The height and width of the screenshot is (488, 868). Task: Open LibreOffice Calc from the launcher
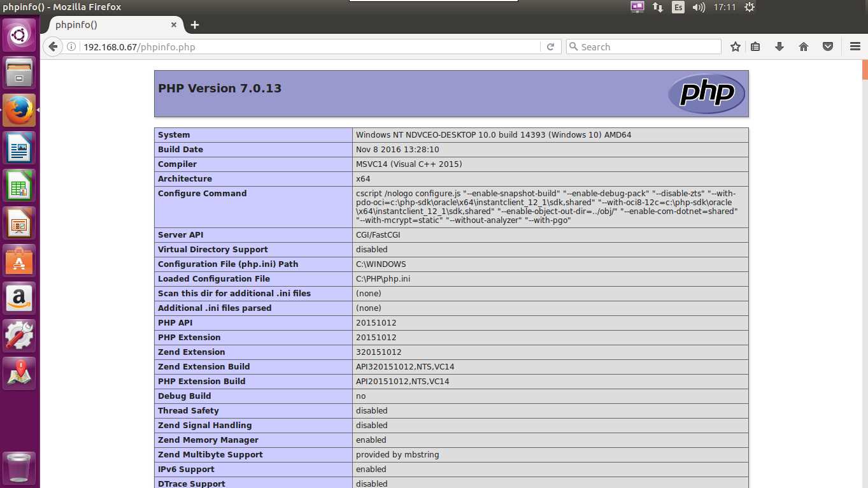19,185
